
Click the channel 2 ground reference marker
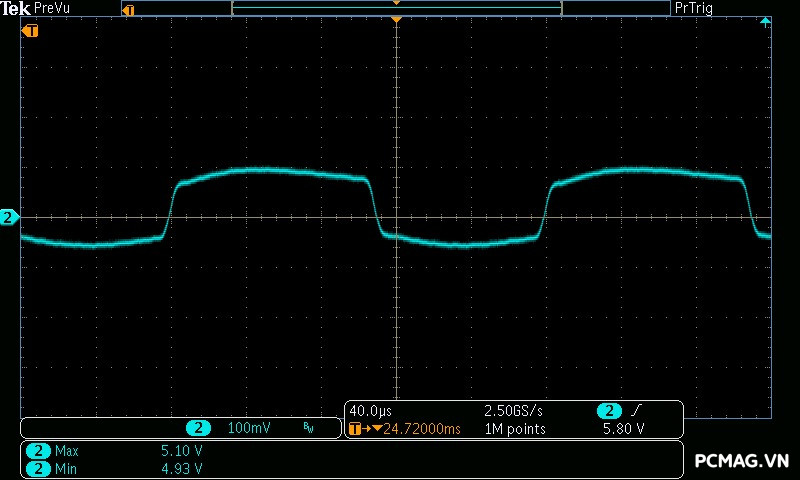pyautogui.click(x=8, y=217)
